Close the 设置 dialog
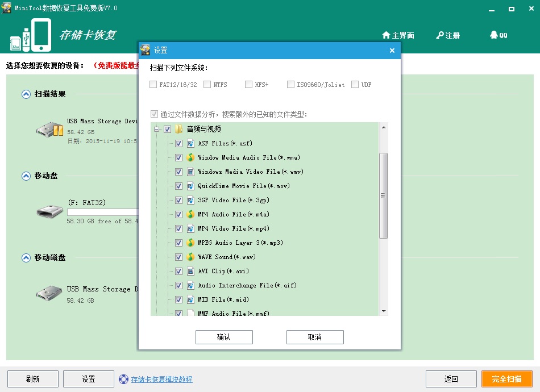This screenshot has width=540, height=392. pyautogui.click(x=392, y=50)
